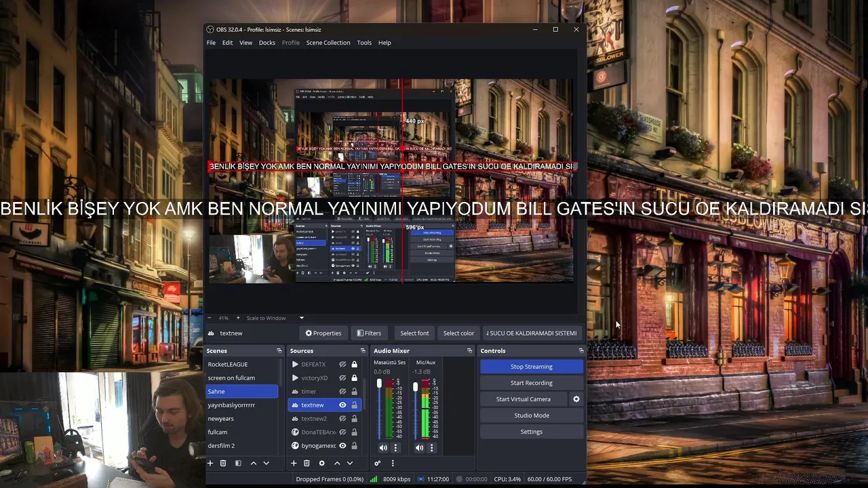The width and height of the screenshot is (868, 488).
Task: Click Masaüstü Ses volume slider handle
Action: [x=379, y=384]
